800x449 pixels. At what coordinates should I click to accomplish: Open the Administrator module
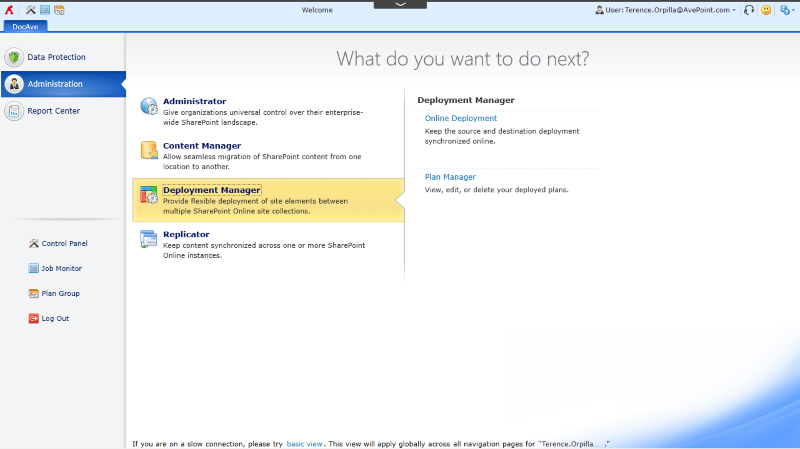pyautogui.click(x=194, y=101)
